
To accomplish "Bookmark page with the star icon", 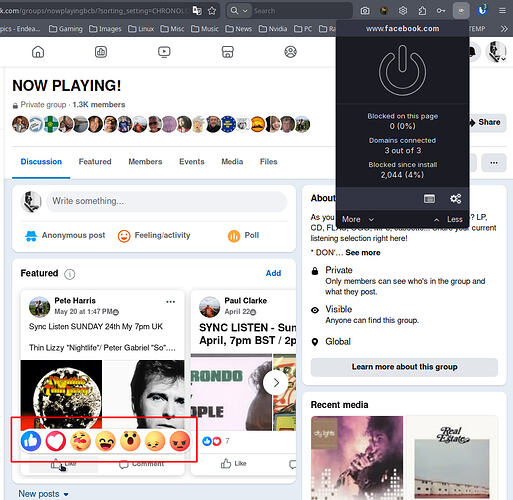I will click(x=212, y=11).
